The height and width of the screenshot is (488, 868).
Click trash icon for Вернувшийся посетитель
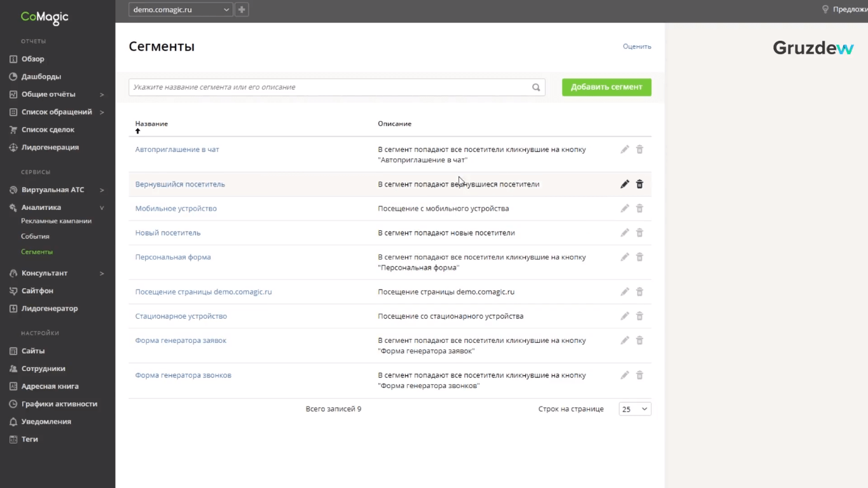tap(640, 184)
